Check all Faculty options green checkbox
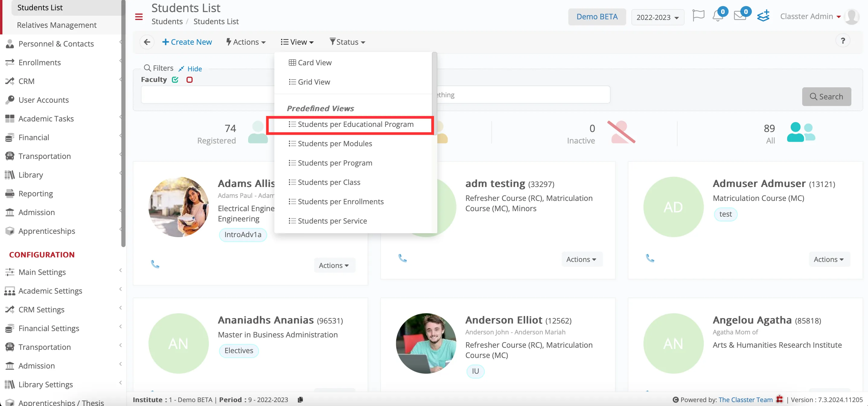The width and height of the screenshot is (868, 406). pos(175,79)
